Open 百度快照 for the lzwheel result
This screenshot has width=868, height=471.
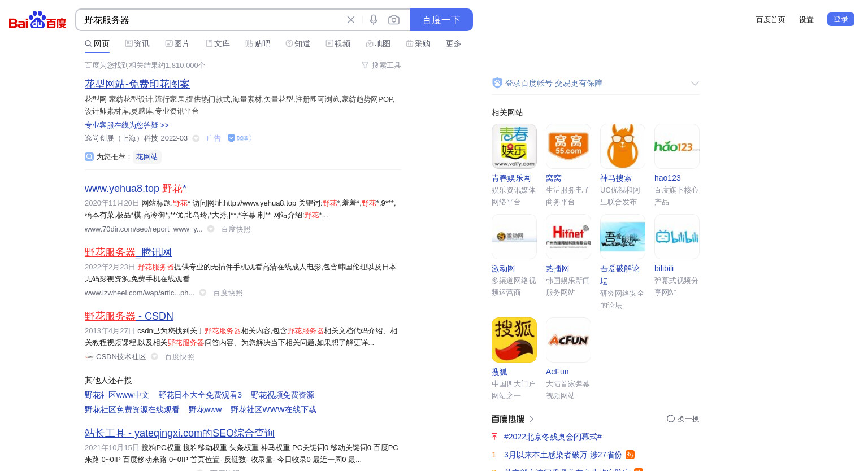coord(228,293)
